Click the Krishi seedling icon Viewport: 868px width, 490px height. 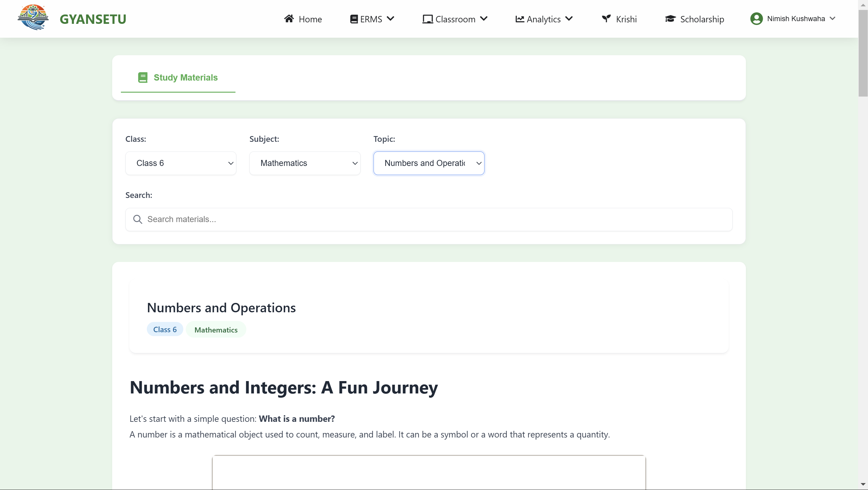pyautogui.click(x=606, y=18)
